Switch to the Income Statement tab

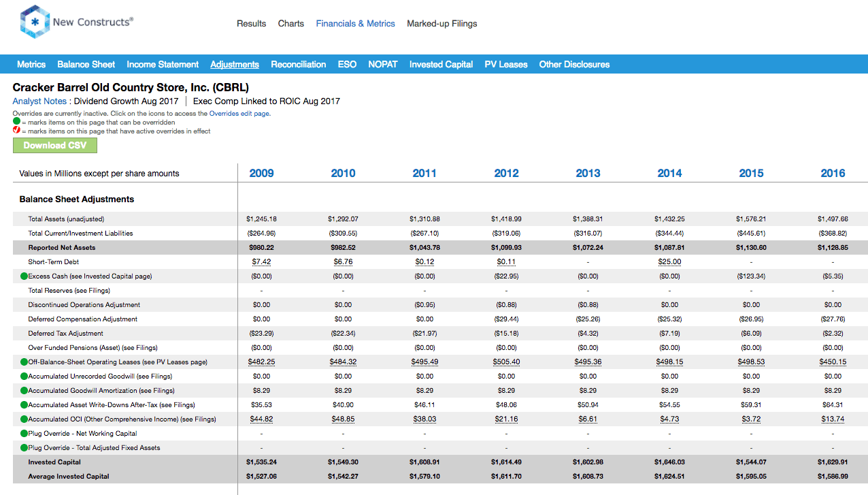click(x=163, y=65)
